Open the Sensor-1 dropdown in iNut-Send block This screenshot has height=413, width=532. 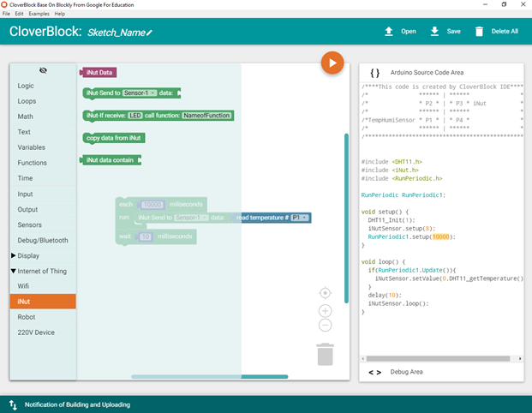point(140,93)
